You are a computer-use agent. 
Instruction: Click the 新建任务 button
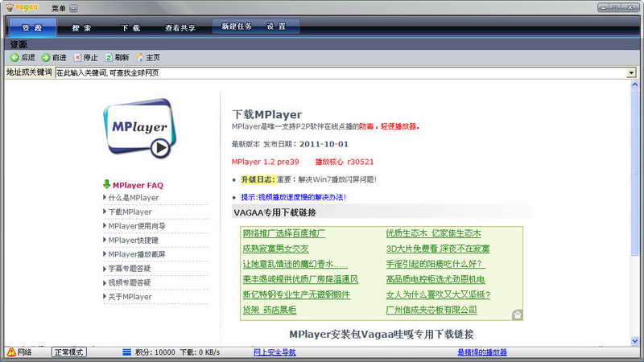click(237, 27)
